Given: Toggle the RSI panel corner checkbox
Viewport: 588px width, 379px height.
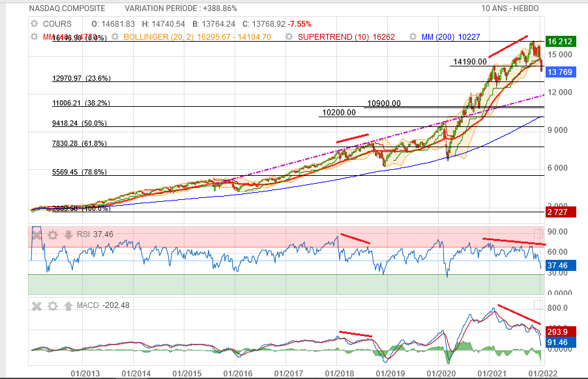Looking at the screenshot, I should [x=538, y=234].
